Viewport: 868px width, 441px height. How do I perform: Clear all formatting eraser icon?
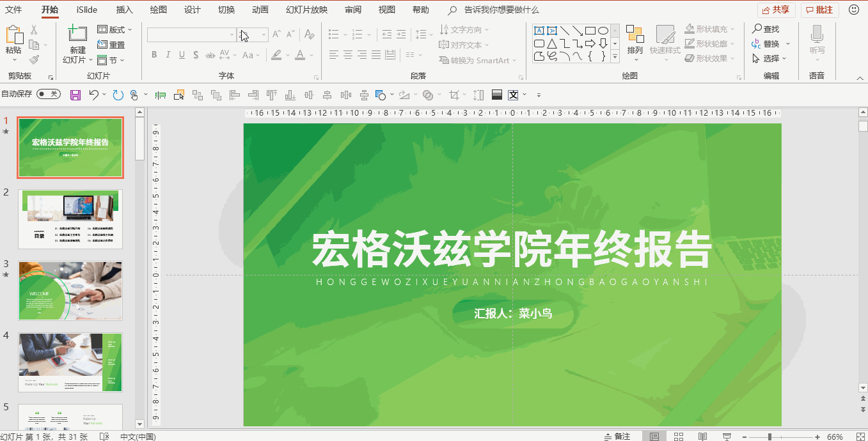click(310, 35)
